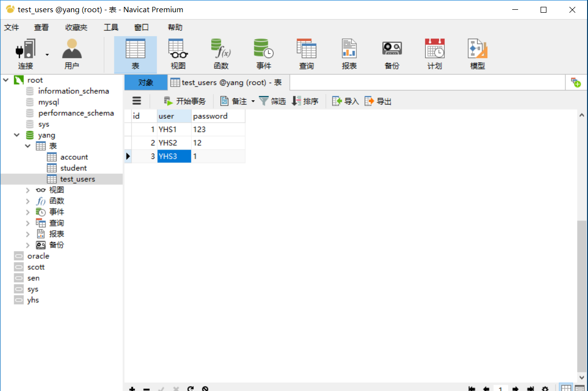588x391 pixels.
Task: Select performance_schema database in tree
Action: pos(76,113)
